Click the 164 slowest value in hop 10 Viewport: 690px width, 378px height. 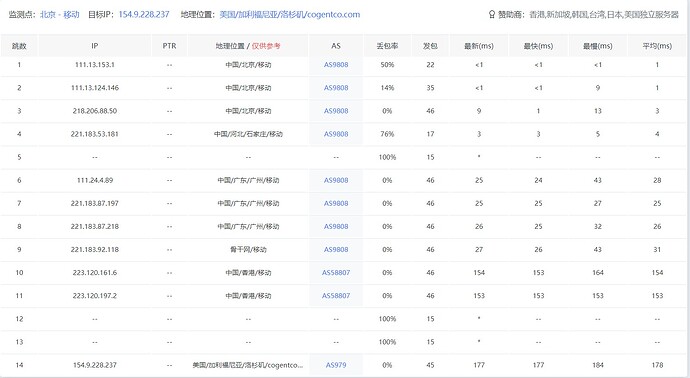coord(598,273)
